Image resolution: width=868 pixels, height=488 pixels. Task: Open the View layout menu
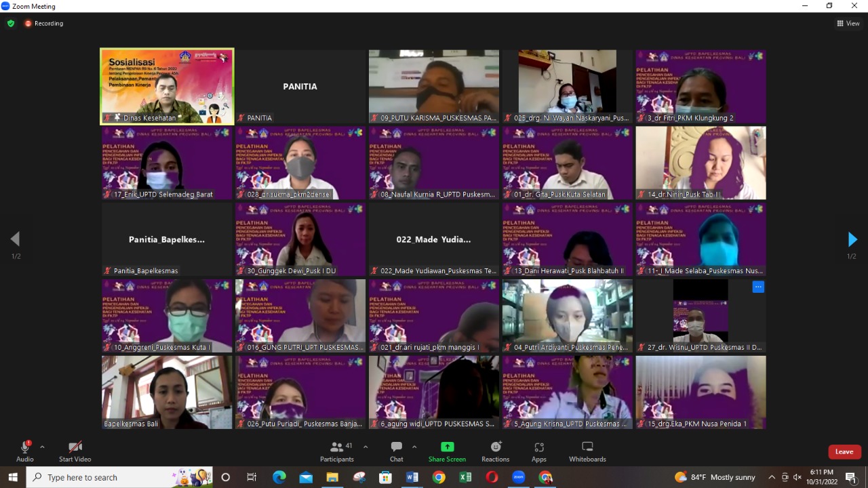[x=848, y=23]
